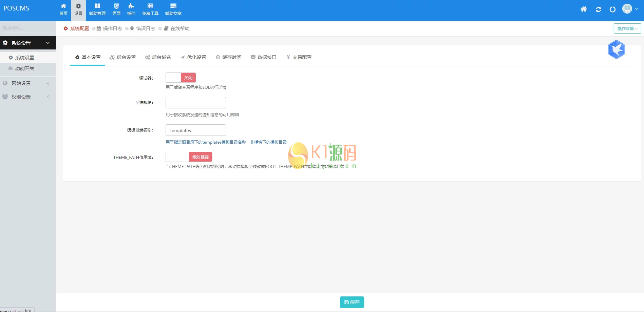Open the 首页 home nav item
This screenshot has width=644, height=312.
[x=63, y=9]
